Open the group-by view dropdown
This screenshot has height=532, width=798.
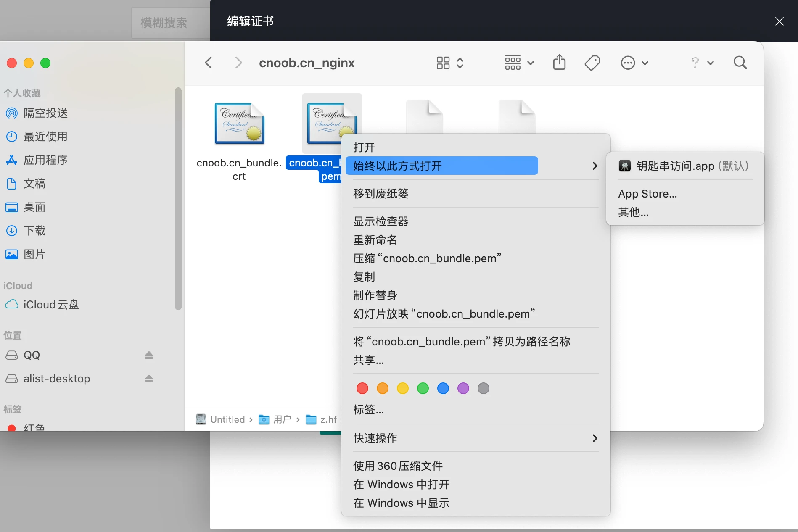[519, 63]
